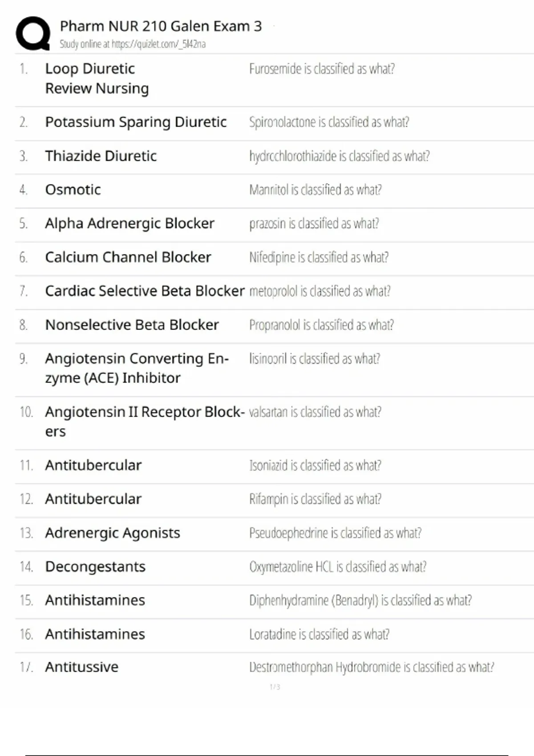
Task: Click the Spironolactone question text
Action: pyautogui.click(x=329, y=122)
